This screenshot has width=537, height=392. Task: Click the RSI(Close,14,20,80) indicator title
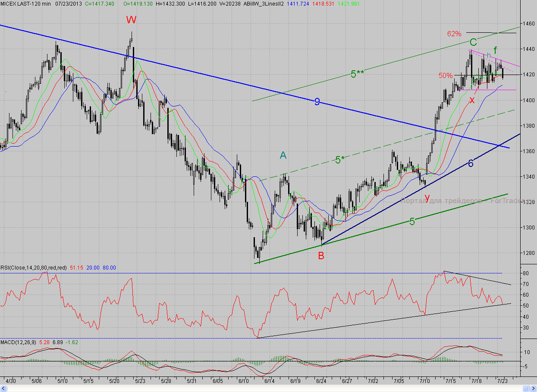click(x=34, y=268)
